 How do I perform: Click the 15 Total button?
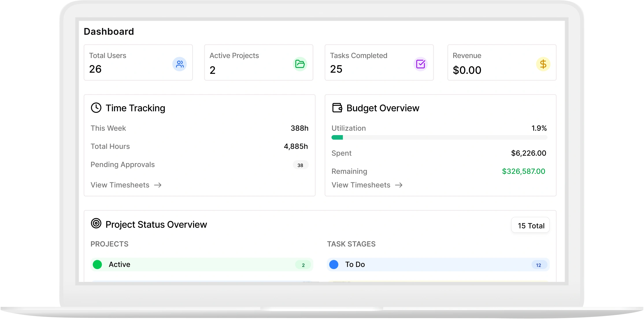[x=531, y=225]
